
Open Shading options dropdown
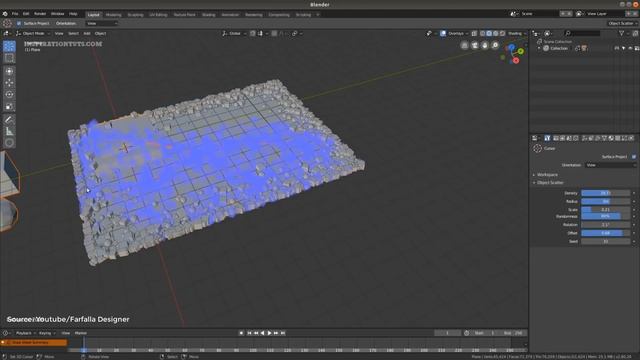517,33
